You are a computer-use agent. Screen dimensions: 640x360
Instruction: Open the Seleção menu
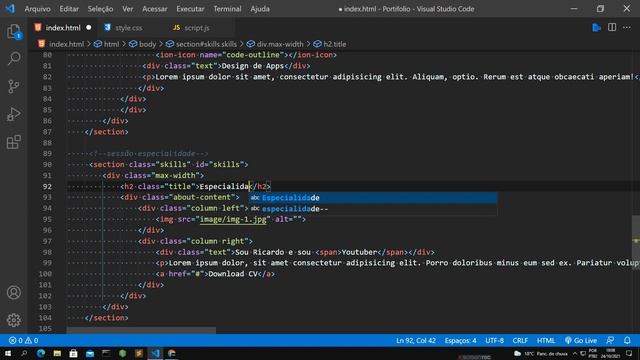100,9
